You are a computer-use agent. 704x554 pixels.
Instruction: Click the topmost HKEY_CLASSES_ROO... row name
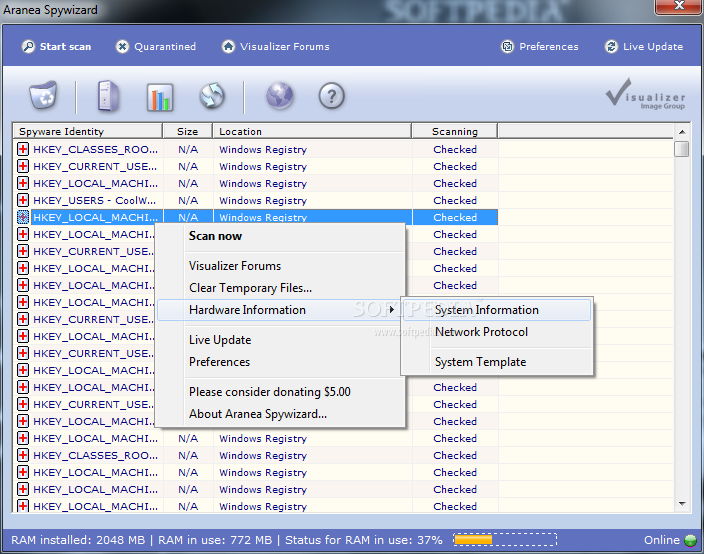pyautogui.click(x=96, y=149)
